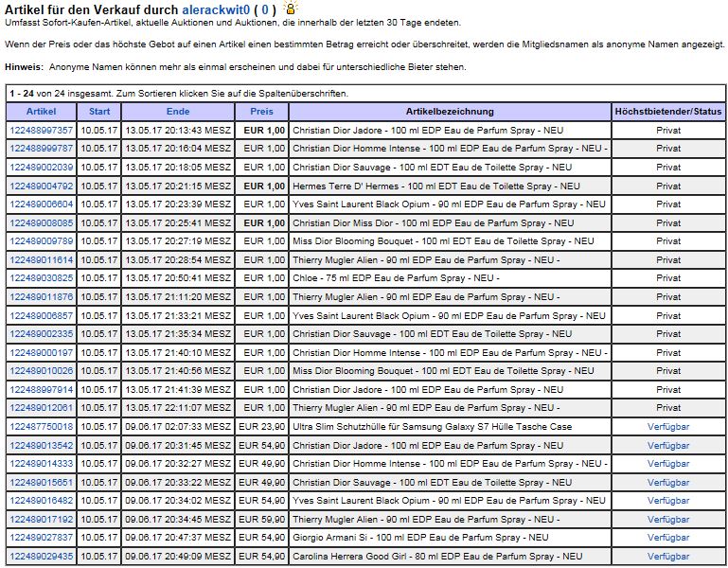Image resolution: width=728 pixels, height=568 pixels.
Task: Click the bold Hinweis: label
Action: point(25,67)
